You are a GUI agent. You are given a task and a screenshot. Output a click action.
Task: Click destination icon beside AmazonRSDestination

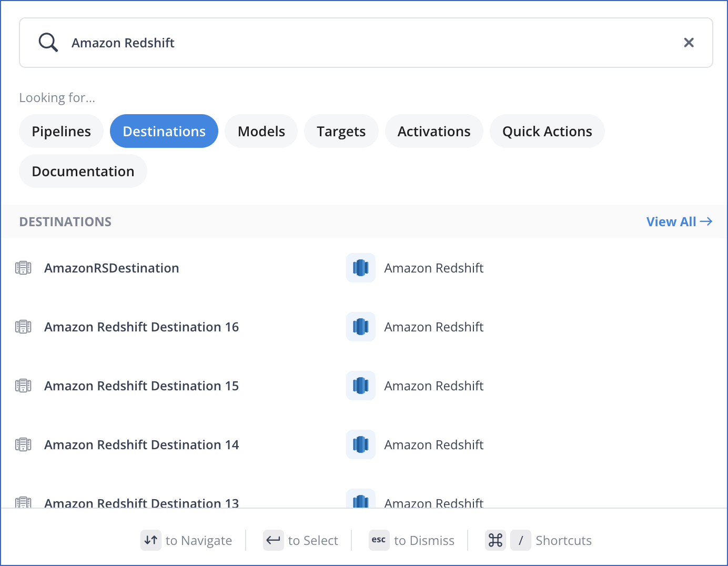(23, 268)
